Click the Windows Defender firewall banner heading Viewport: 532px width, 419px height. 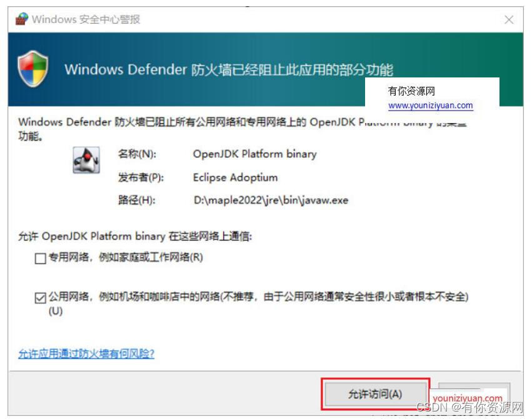[229, 69]
